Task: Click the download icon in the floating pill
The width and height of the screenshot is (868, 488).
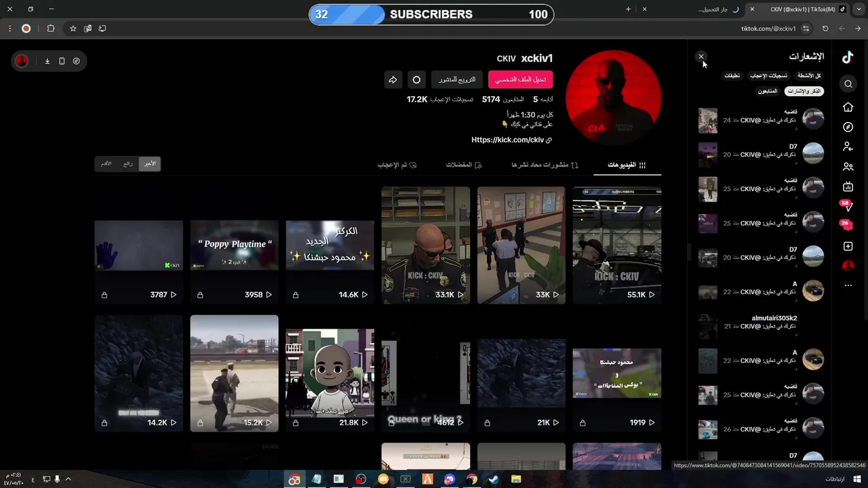Action: pyautogui.click(x=47, y=61)
